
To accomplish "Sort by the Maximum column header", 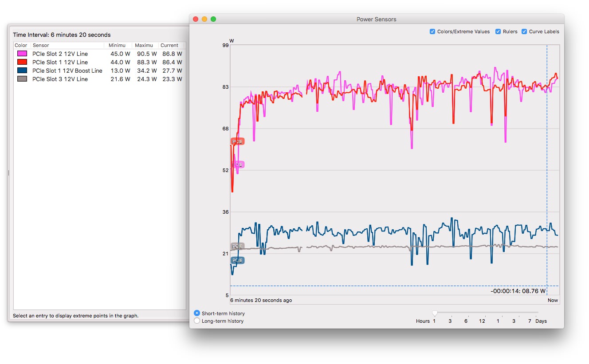I will (145, 45).
